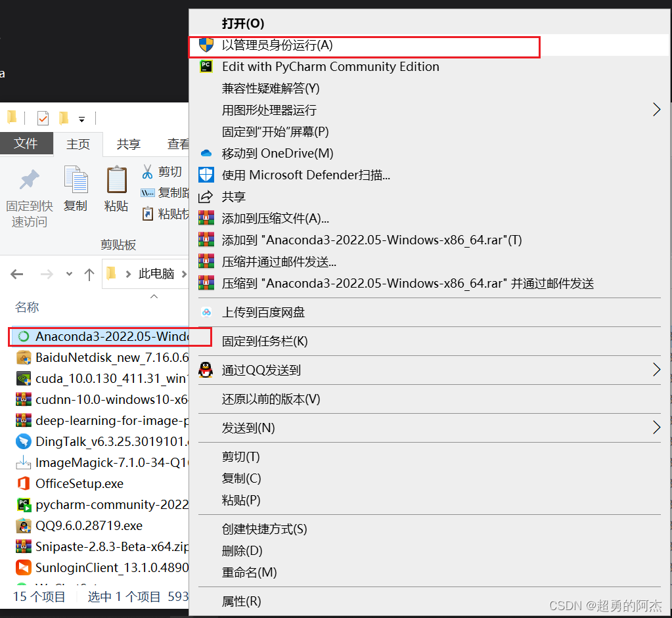Click the Anaconda3 installer file icon
Screen dimensions: 672x618
point(24,336)
